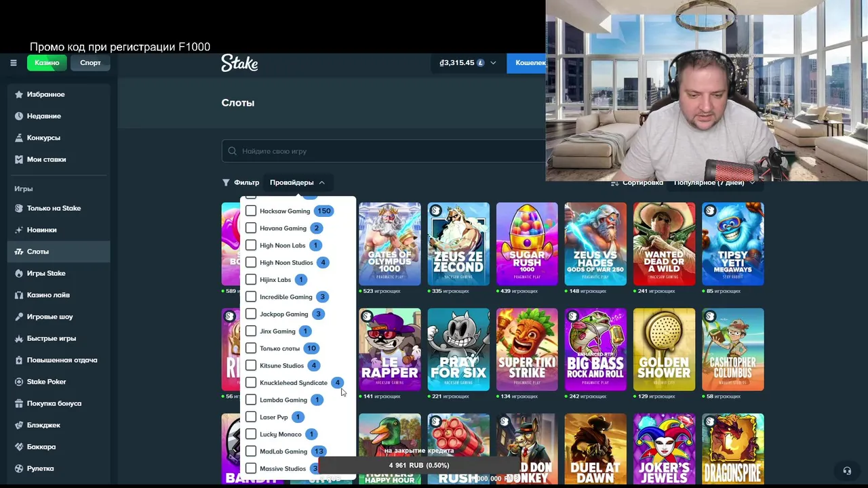Open the Golden Shower game
Image resolution: width=868 pixels, height=488 pixels.
(x=664, y=350)
